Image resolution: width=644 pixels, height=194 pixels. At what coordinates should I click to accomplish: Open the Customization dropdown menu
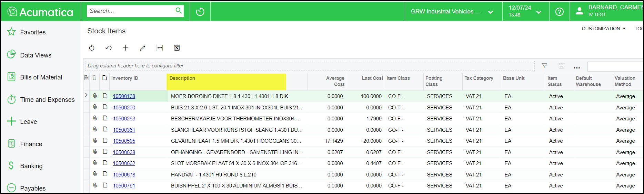click(x=603, y=29)
